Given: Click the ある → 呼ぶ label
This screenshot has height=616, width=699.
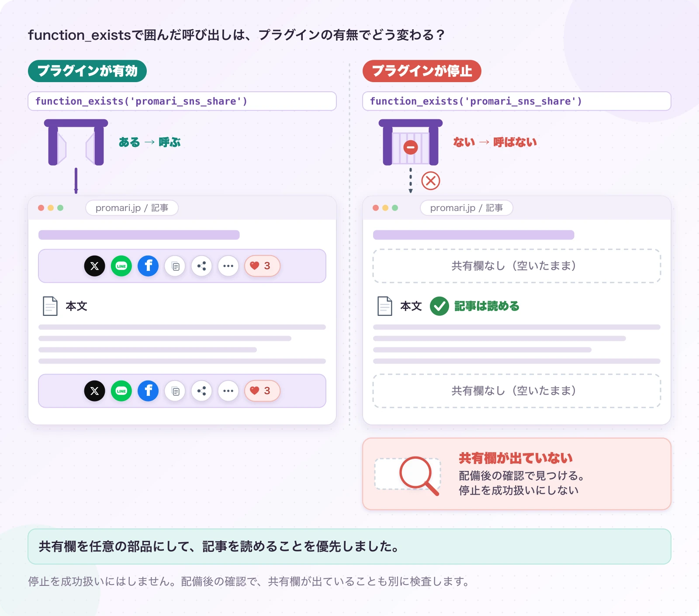Looking at the screenshot, I should pyautogui.click(x=149, y=142).
